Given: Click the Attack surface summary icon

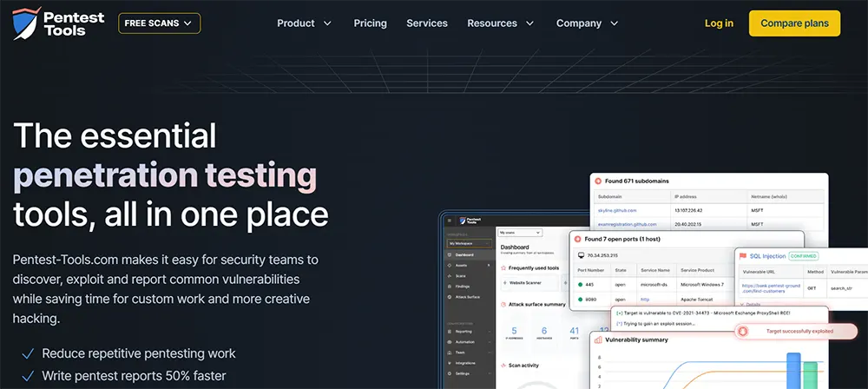Looking at the screenshot, I should (x=503, y=305).
